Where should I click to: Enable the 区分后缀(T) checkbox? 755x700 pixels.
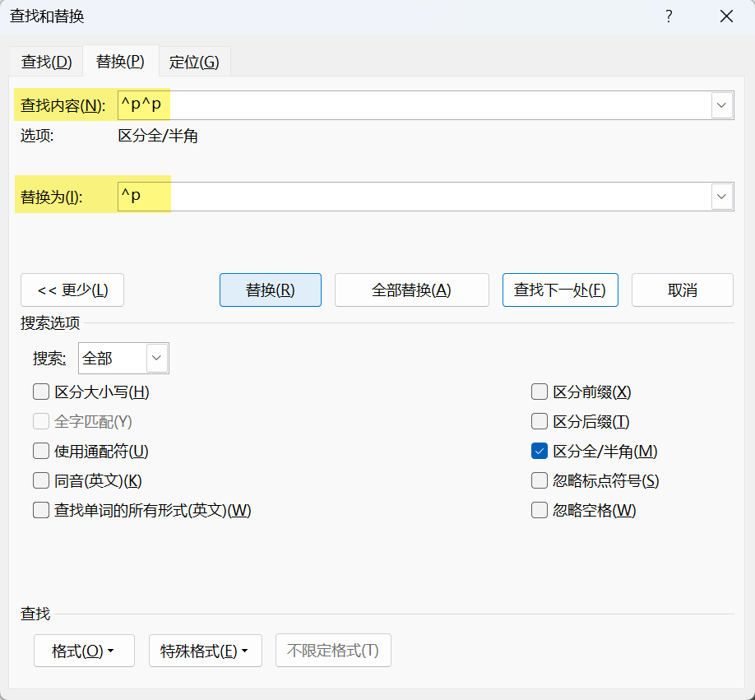click(x=540, y=422)
